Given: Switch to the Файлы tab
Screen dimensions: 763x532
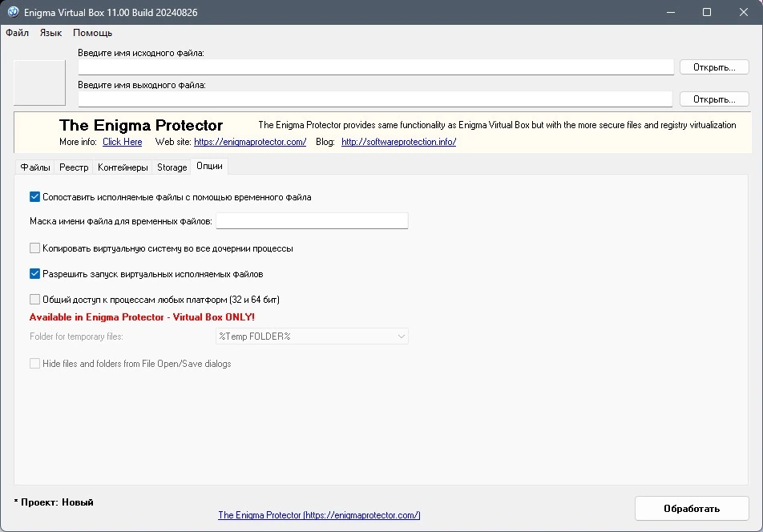Looking at the screenshot, I should click(x=35, y=167).
